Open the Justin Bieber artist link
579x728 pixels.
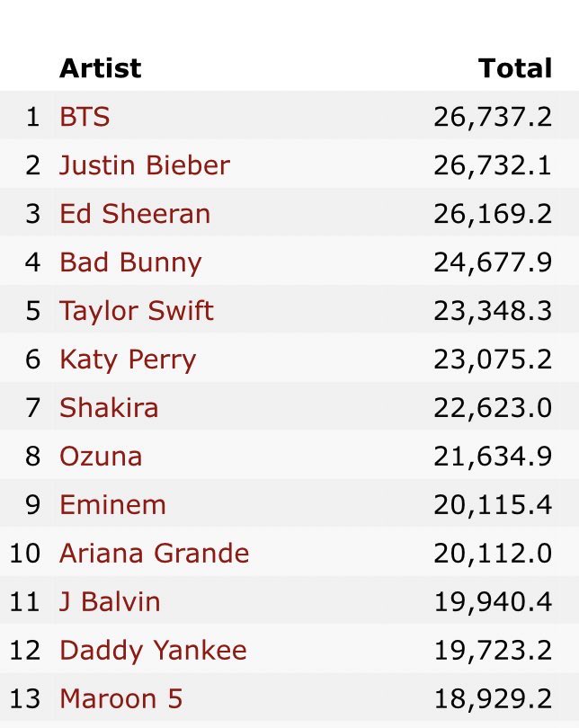tap(145, 165)
